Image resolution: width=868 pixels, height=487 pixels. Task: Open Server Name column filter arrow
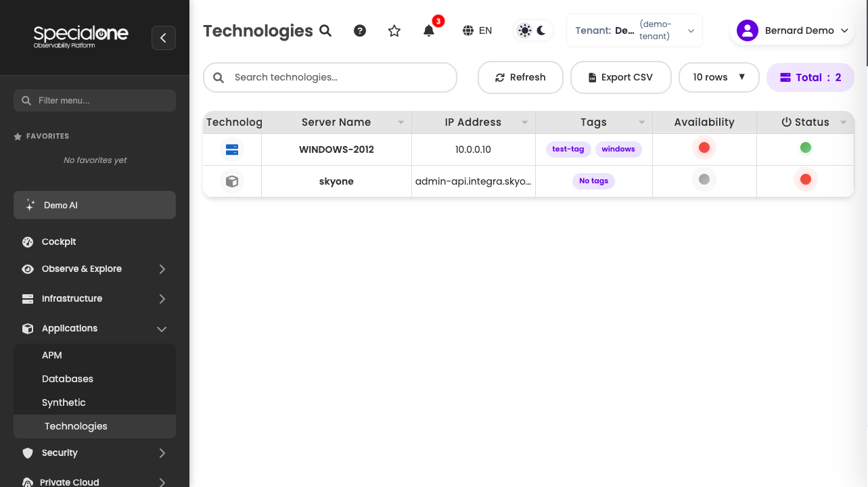tap(401, 122)
